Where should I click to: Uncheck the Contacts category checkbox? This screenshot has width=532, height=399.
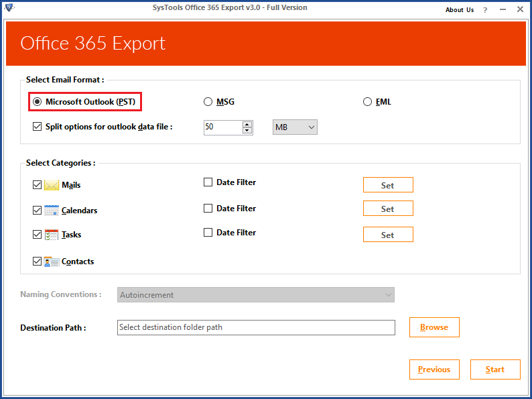coord(37,262)
